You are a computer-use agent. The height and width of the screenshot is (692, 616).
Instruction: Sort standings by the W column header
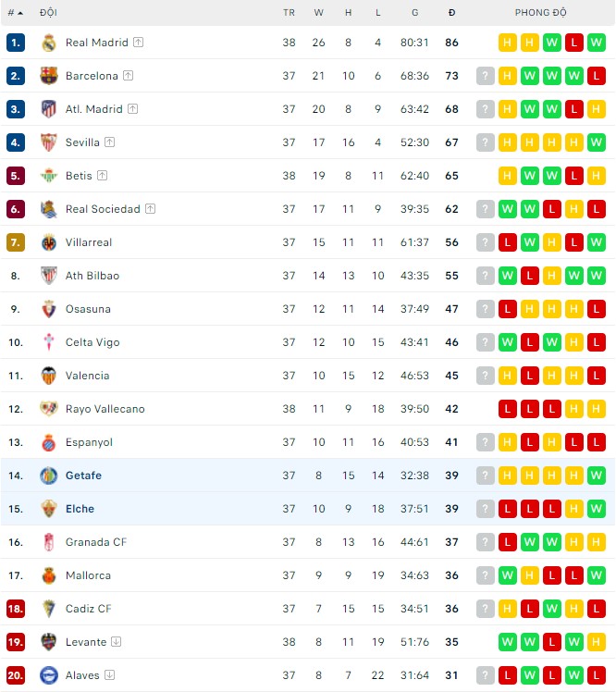click(318, 13)
